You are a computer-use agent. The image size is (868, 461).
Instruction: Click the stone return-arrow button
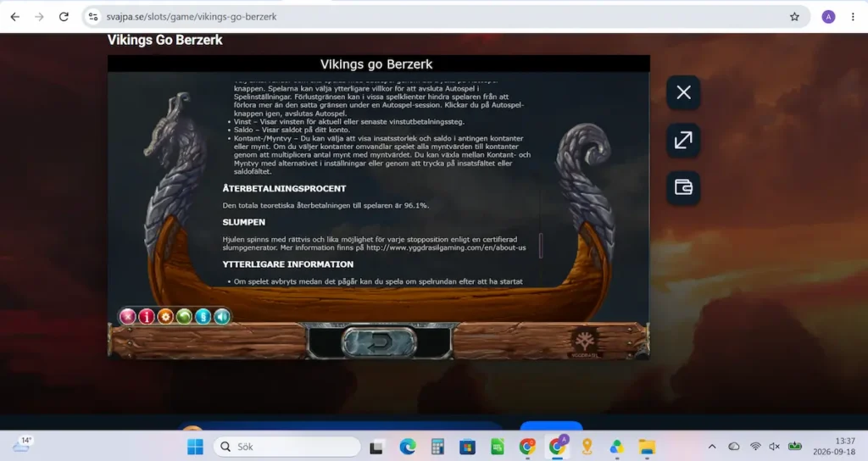tap(379, 342)
